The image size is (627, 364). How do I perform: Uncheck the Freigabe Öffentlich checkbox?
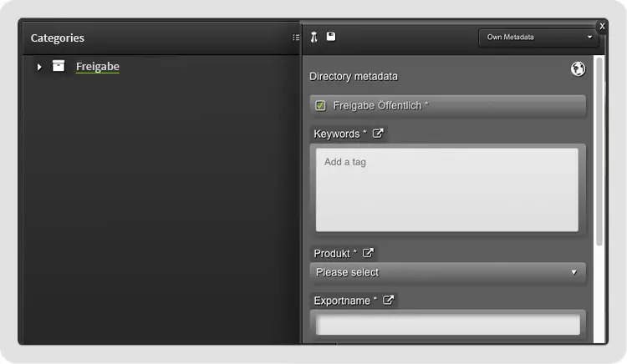(x=320, y=106)
